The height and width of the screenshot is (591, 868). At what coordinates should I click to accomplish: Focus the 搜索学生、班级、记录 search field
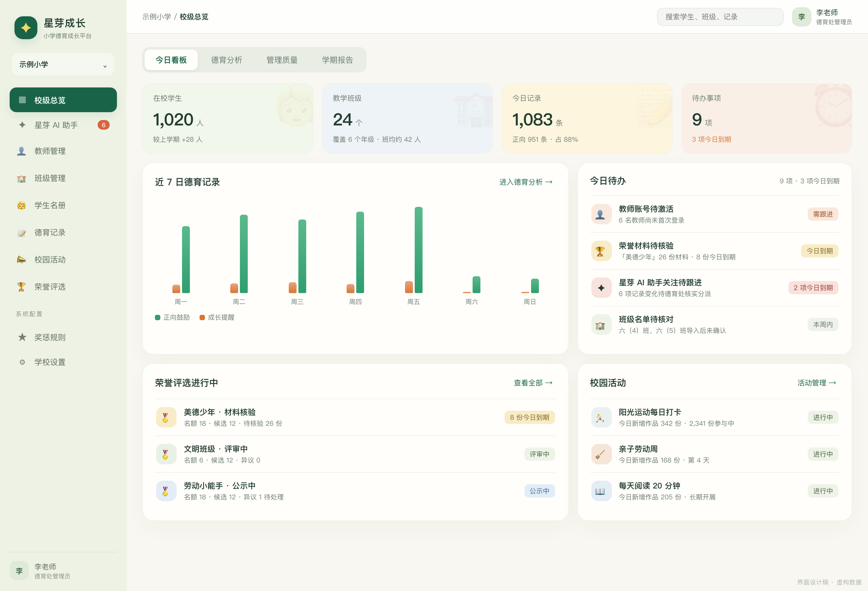[720, 17]
